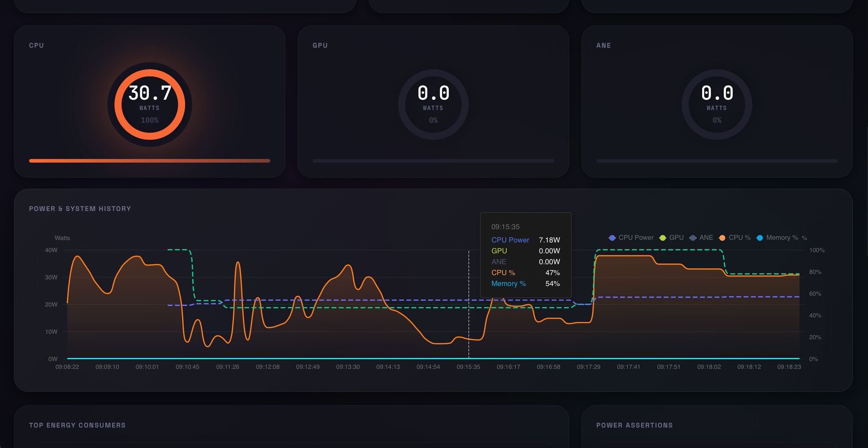Viewport: 868px width, 448px height.
Task: Select the 09:17:29 timestamp on the chart axis
Action: tap(589, 367)
